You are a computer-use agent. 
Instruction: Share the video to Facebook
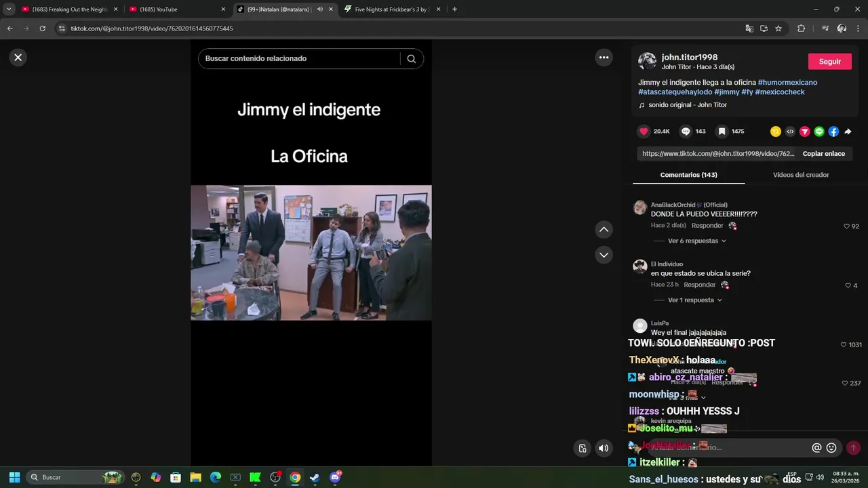pyautogui.click(x=833, y=131)
